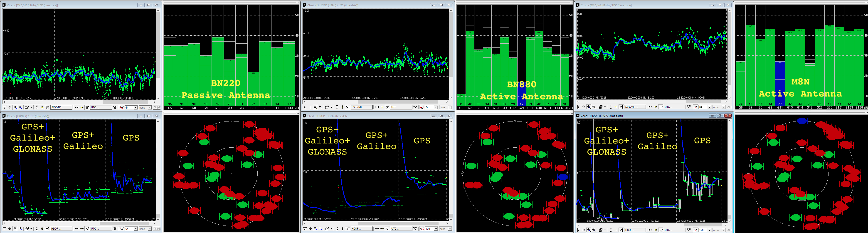The height and width of the screenshot is (233, 868).
Task: Click SYNC X icon in leftmost SV C/N0 chart
Action: click(115, 108)
